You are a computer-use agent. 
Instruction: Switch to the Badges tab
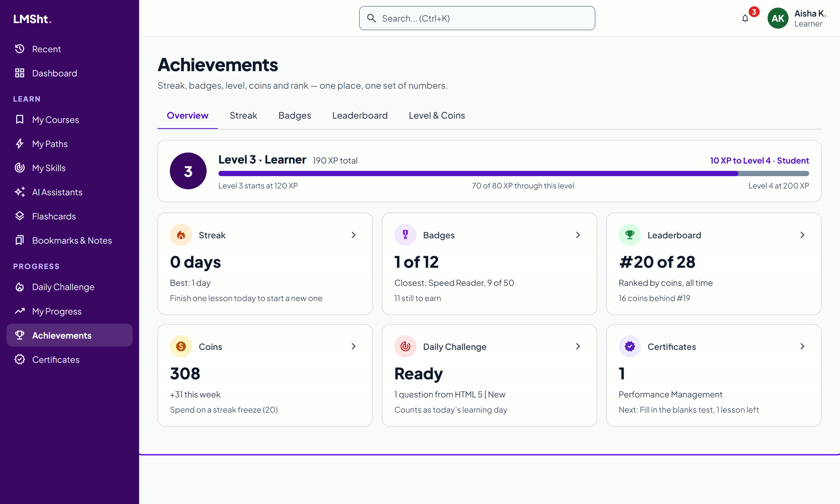(x=295, y=115)
